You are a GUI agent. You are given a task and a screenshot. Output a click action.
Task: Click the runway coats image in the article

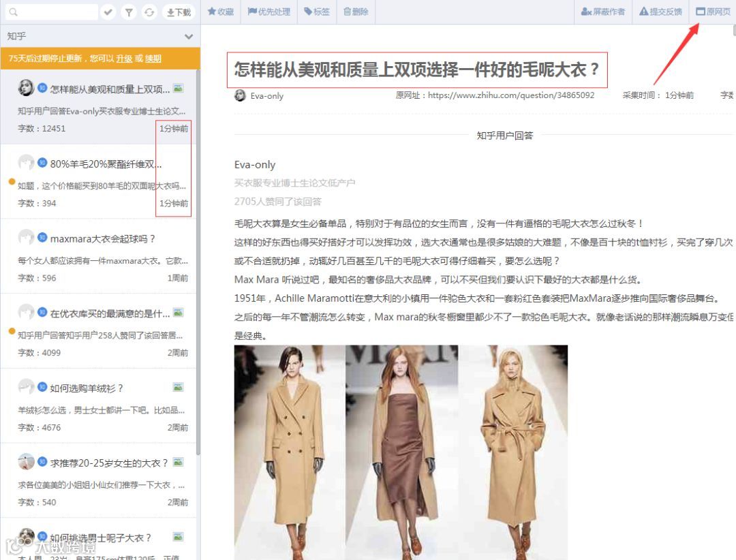coord(401,452)
